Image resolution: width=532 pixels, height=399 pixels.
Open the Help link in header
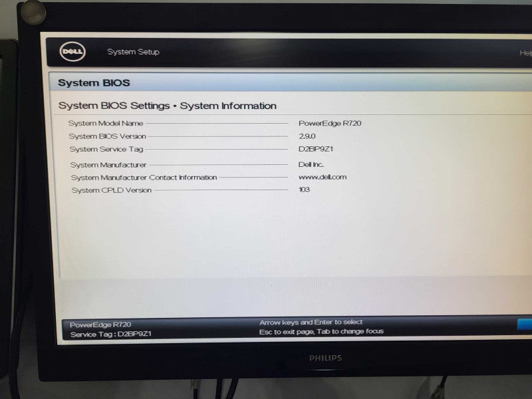525,53
